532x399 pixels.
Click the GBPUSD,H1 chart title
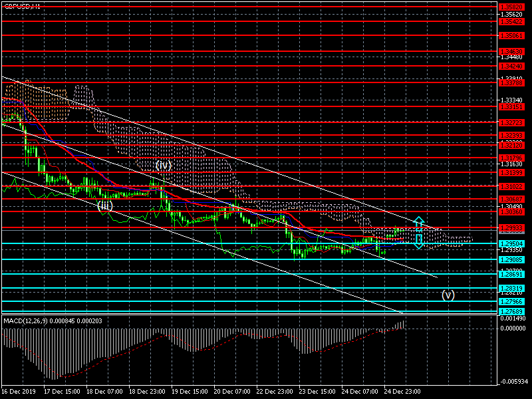click(x=22, y=5)
